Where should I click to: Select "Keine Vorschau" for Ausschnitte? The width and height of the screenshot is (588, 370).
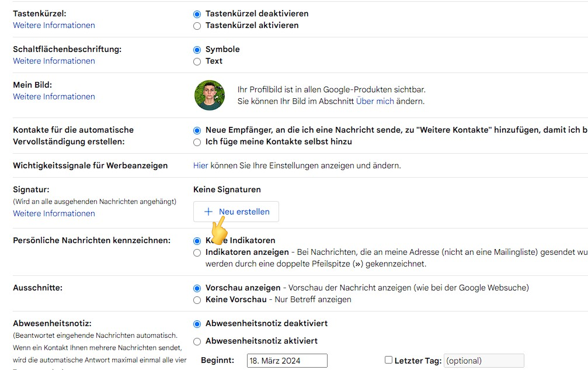(197, 299)
